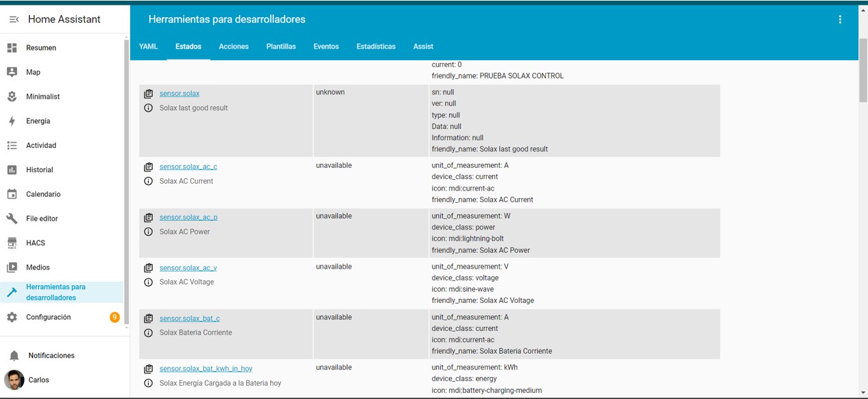Click the Configuración gear icon
868x399 pixels.
12,317
